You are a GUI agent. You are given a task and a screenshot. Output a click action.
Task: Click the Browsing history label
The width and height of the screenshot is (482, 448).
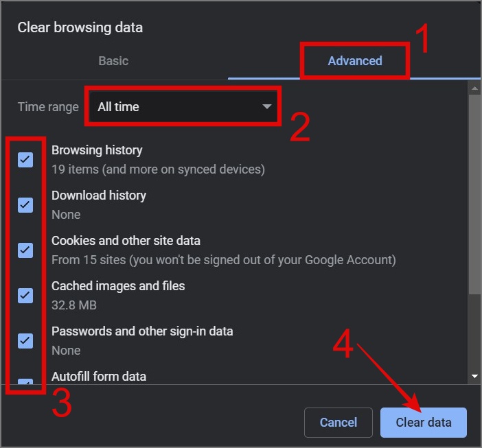point(97,150)
